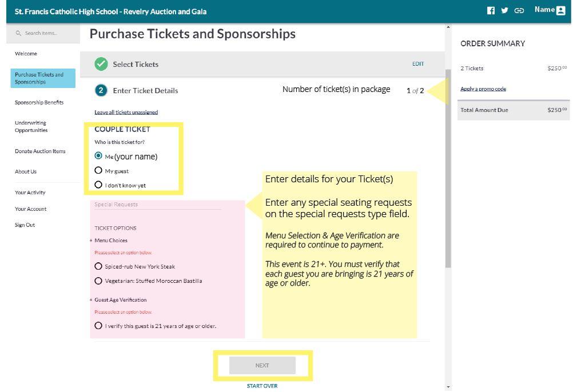The height and width of the screenshot is (392, 573).
Task: Select I don't know yet option
Action: click(x=98, y=185)
